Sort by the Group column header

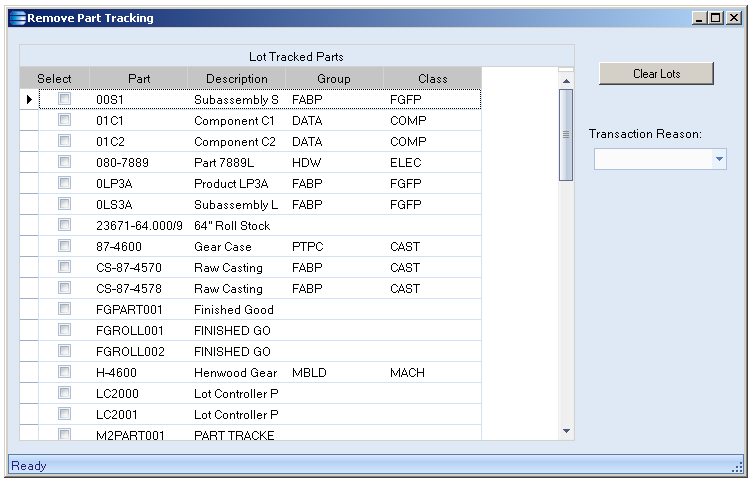(x=334, y=78)
